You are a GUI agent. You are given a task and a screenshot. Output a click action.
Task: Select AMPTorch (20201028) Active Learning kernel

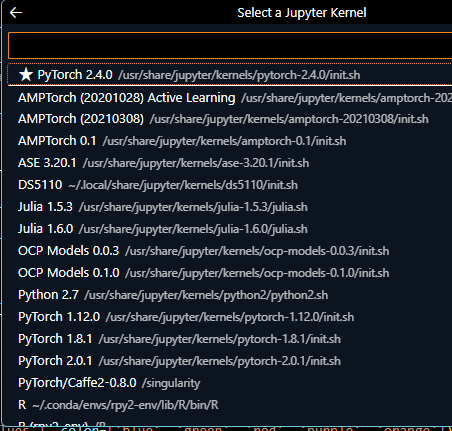click(x=230, y=98)
